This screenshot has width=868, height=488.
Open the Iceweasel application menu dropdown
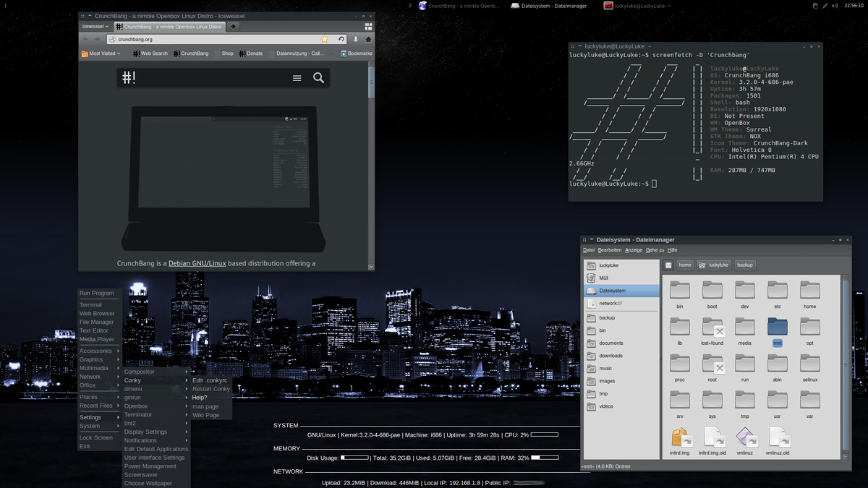click(95, 26)
